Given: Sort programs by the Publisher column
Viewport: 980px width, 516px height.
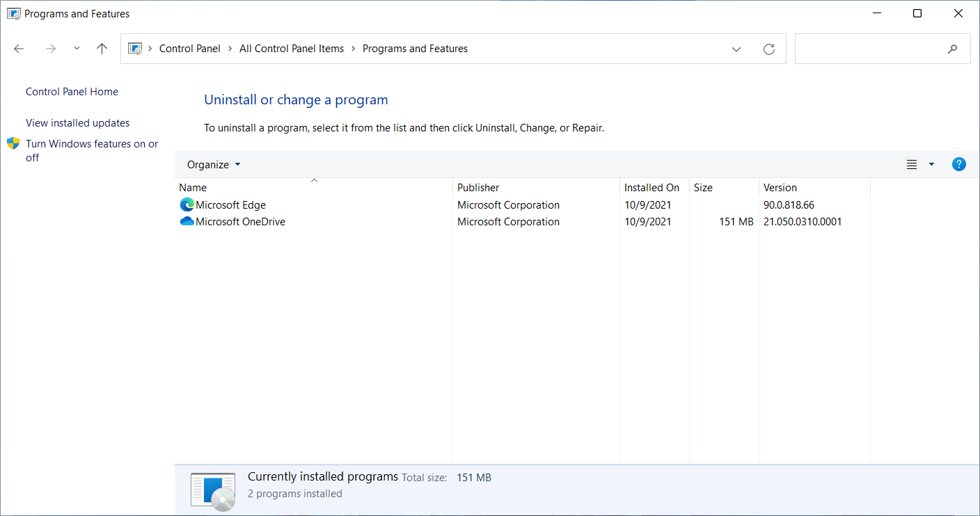Looking at the screenshot, I should pyautogui.click(x=477, y=187).
